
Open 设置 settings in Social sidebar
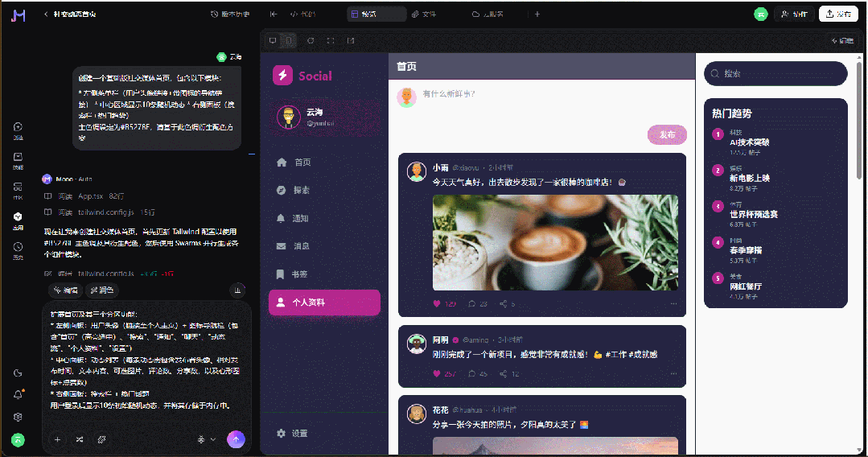click(x=324, y=433)
